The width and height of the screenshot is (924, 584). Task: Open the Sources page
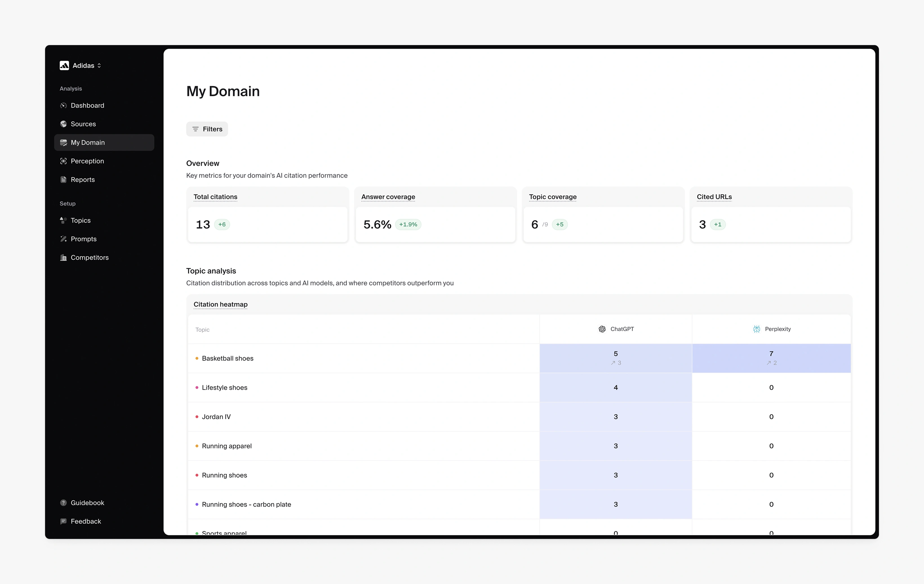coord(104,124)
